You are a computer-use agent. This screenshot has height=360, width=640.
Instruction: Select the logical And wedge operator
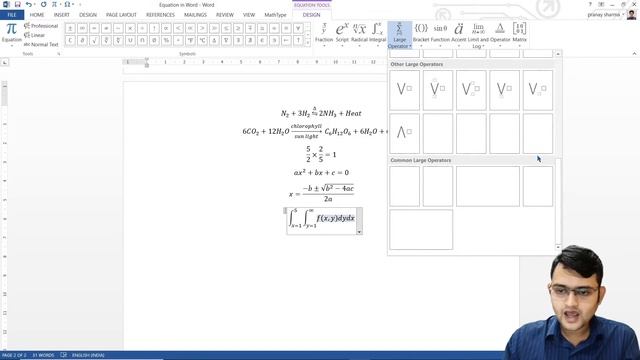[x=404, y=133]
